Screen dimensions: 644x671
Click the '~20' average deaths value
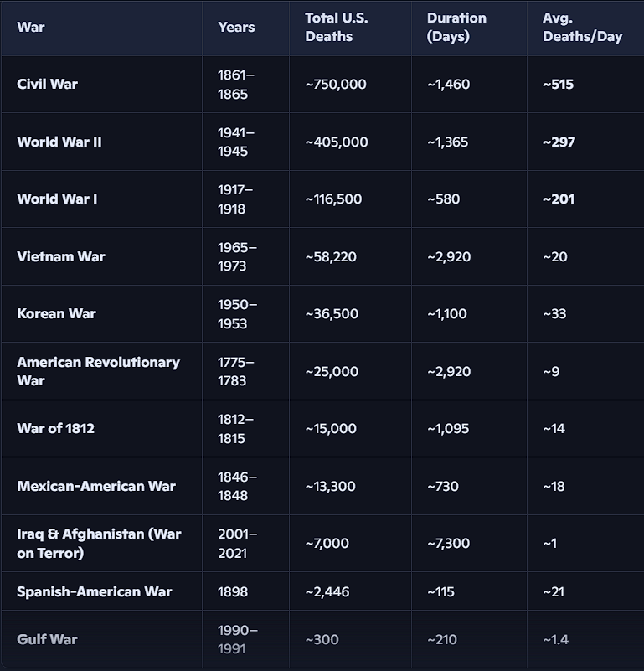pyautogui.click(x=555, y=256)
